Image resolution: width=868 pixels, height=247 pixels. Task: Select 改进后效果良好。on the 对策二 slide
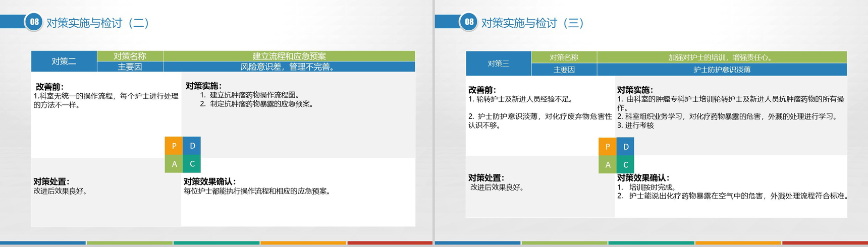coord(61,191)
